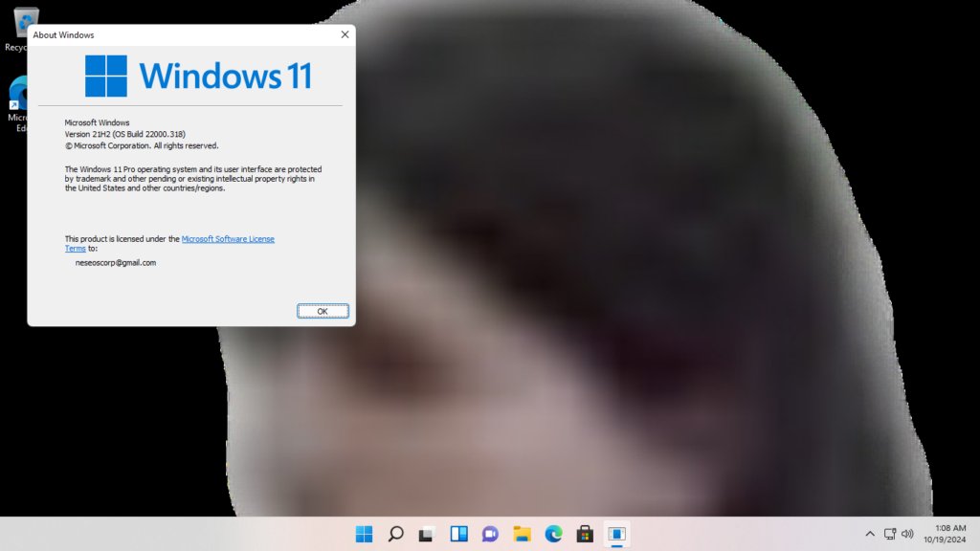Click the Version 21H2 build text
This screenshot has width=980, height=551.
[x=125, y=134]
